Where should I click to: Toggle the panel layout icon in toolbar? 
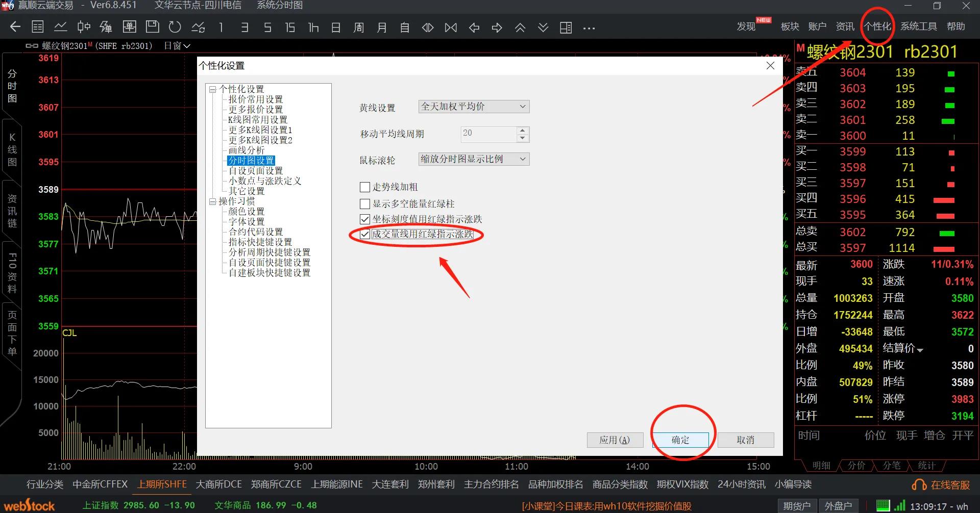coord(566,28)
